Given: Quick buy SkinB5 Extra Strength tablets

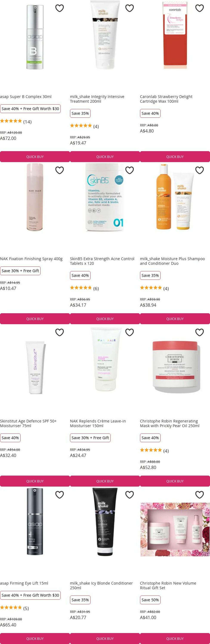Looking at the screenshot, I should tap(105, 319).
